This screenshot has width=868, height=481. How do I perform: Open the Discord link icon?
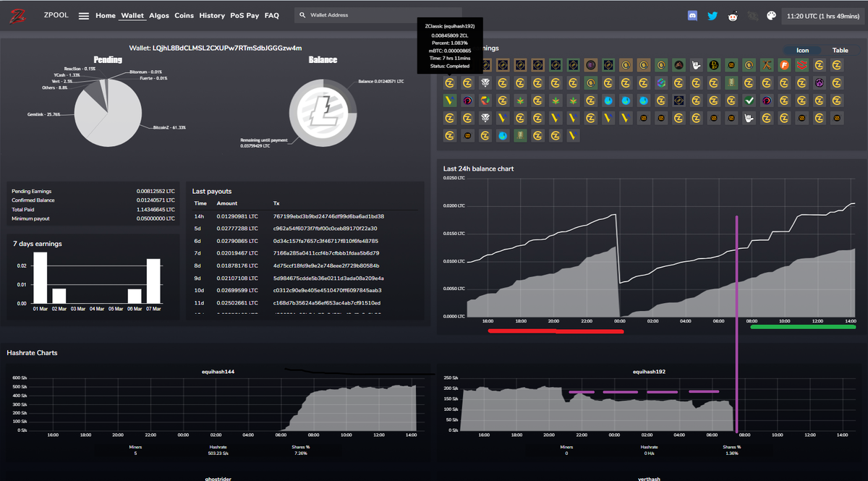(692, 15)
